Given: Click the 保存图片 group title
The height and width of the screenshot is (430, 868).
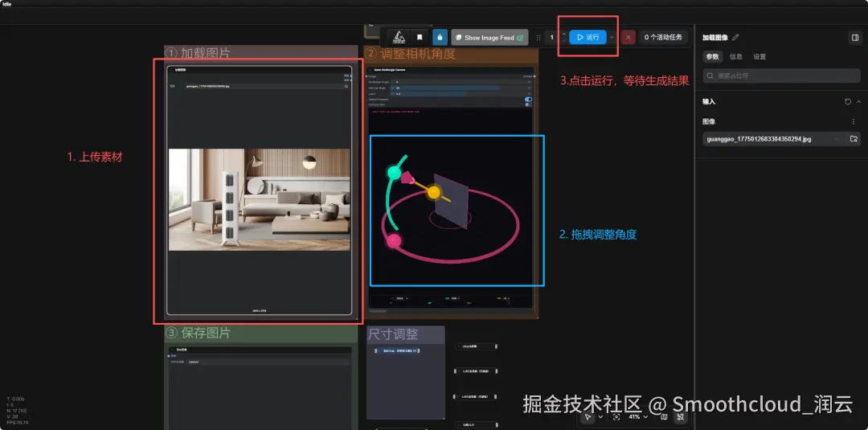Looking at the screenshot, I should click(x=199, y=334).
